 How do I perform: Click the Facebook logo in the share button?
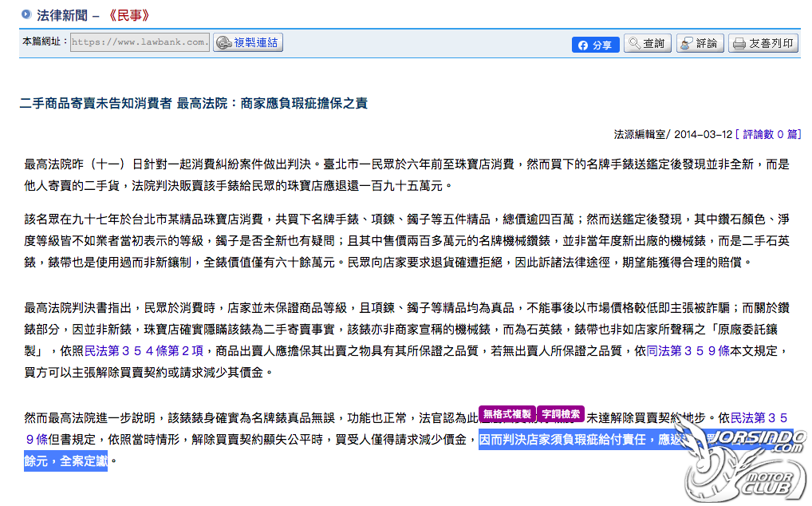583,45
